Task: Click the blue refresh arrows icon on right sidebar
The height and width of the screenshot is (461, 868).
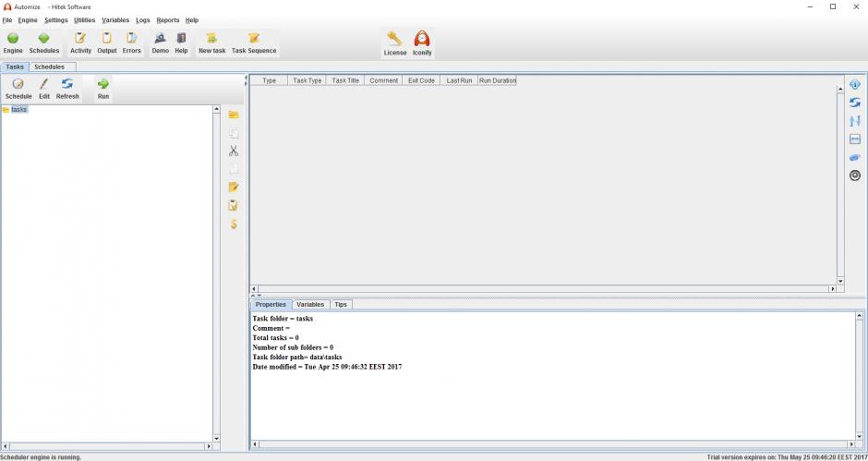Action: (855, 103)
